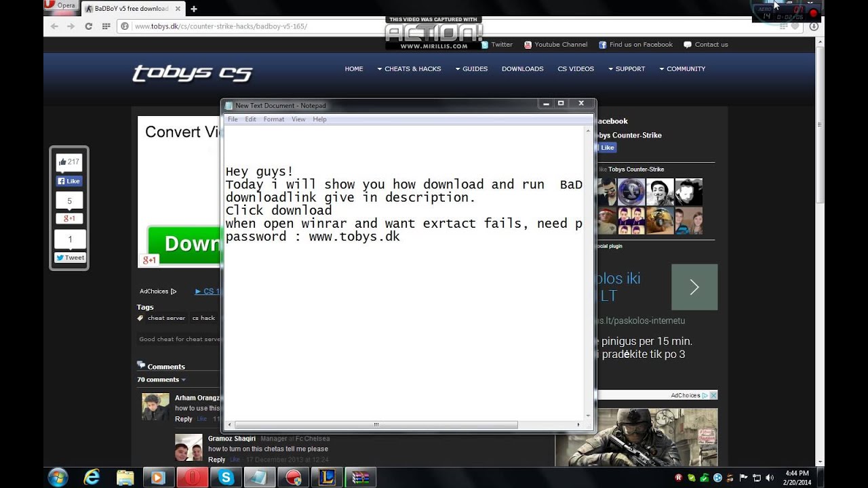This screenshot has width=868, height=488.
Task: Reply to Arham's comment
Action: [x=184, y=419]
